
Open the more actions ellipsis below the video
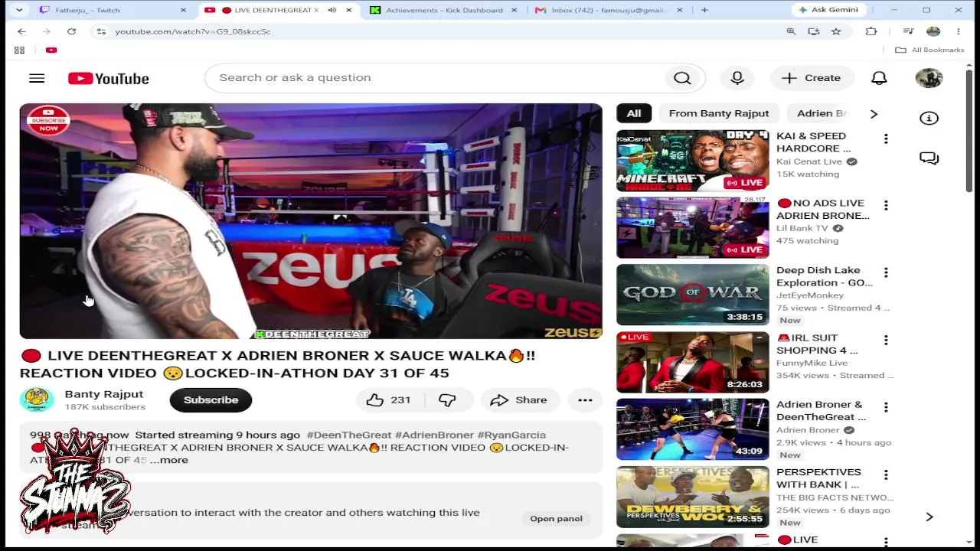coord(585,400)
